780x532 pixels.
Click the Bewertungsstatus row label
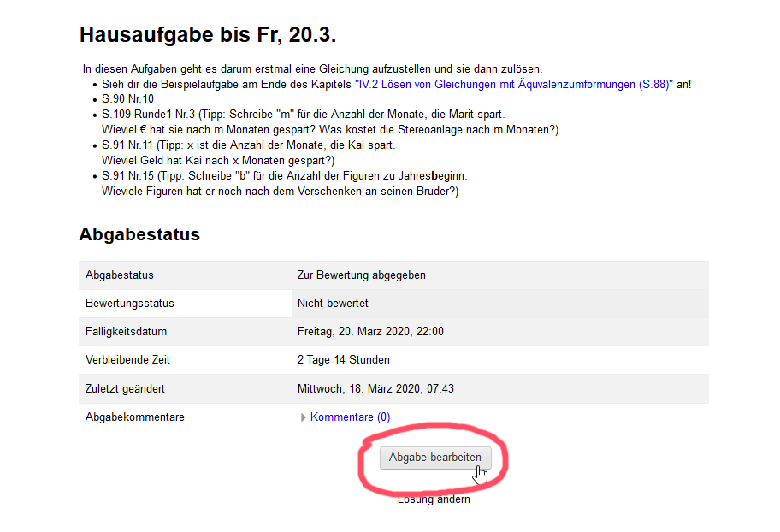pyautogui.click(x=130, y=304)
